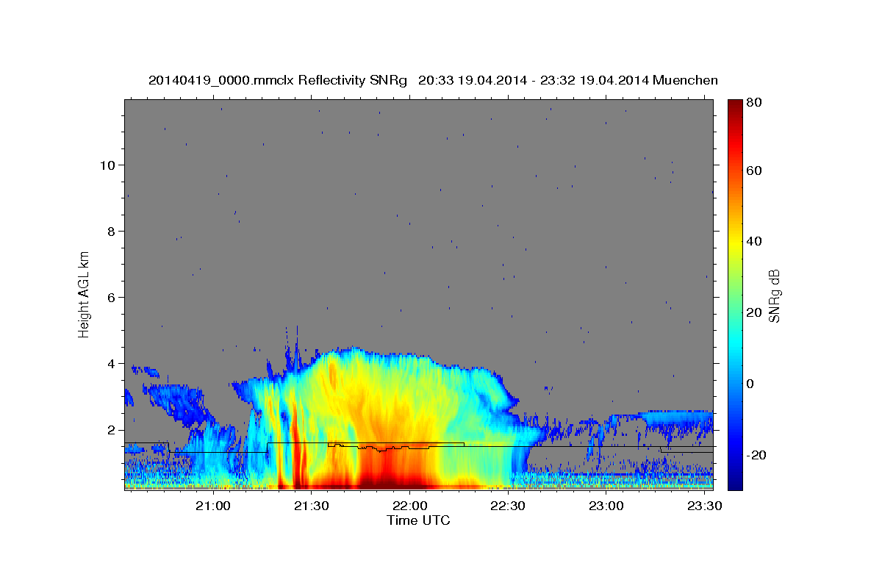Click the 'Time UTC' axis label
This screenshot has width=882, height=588.
[x=418, y=520]
